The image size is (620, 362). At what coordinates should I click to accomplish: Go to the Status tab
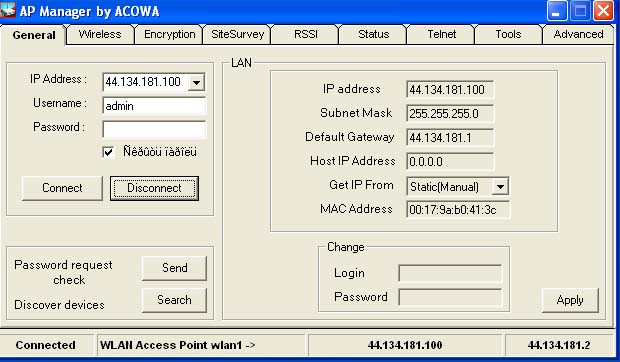click(x=373, y=34)
